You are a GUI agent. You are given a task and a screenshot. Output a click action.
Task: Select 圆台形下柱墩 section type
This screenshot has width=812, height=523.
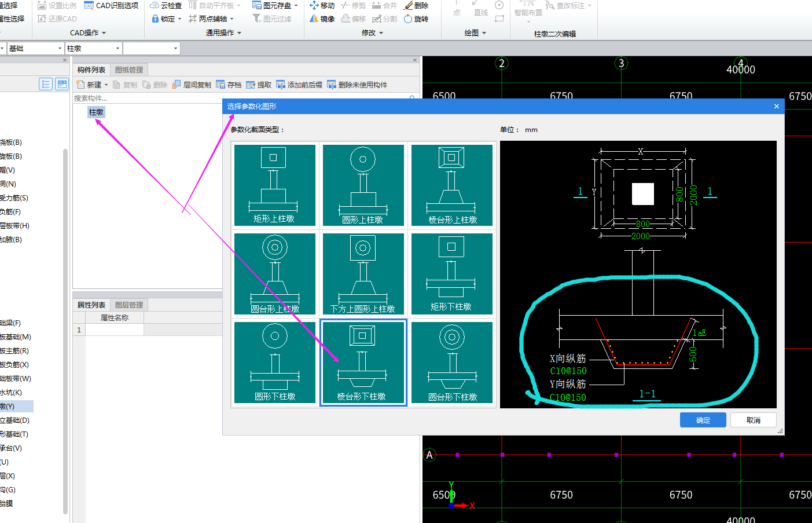pos(452,363)
